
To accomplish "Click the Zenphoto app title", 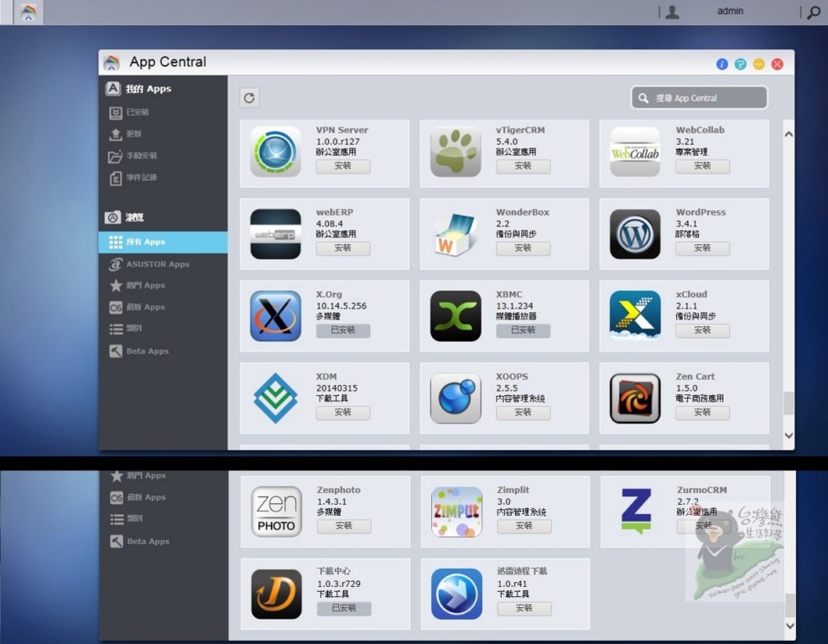I will pyautogui.click(x=338, y=490).
